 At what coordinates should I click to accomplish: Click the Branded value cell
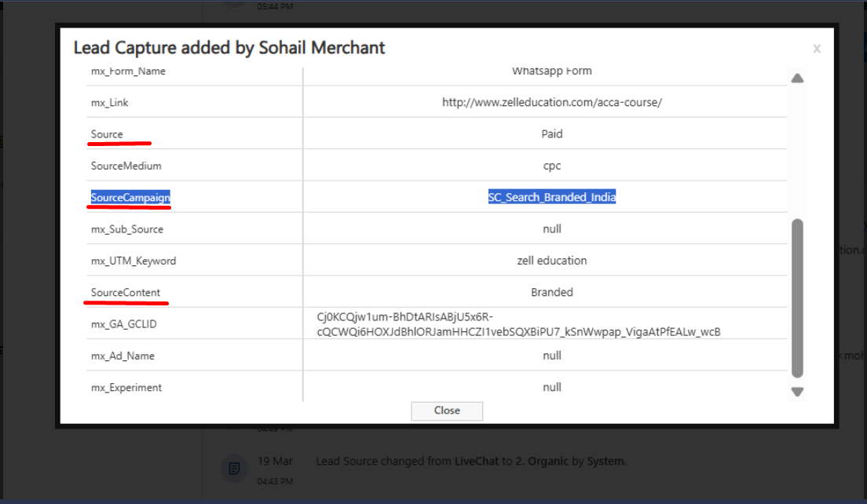[551, 292]
